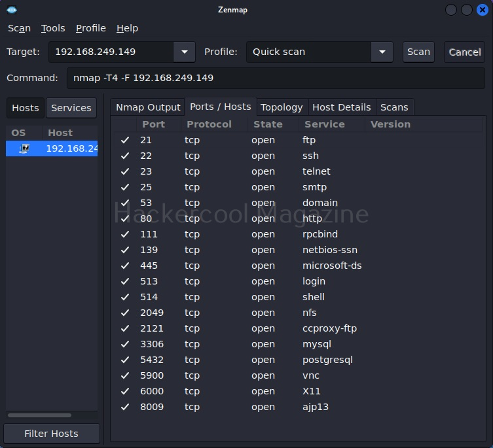The height and width of the screenshot is (448, 493).
Task: Click the checkmark icon on the ajp13 row
Action: (x=125, y=407)
